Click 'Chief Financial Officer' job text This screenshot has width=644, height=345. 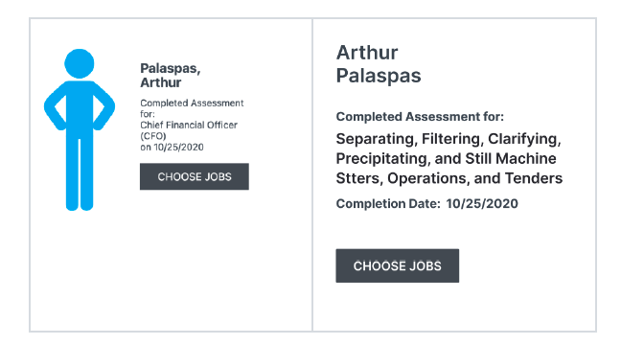click(x=189, y=125)
